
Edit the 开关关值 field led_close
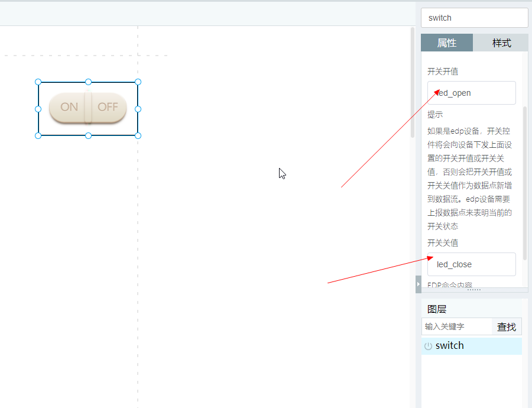point(472,264)
